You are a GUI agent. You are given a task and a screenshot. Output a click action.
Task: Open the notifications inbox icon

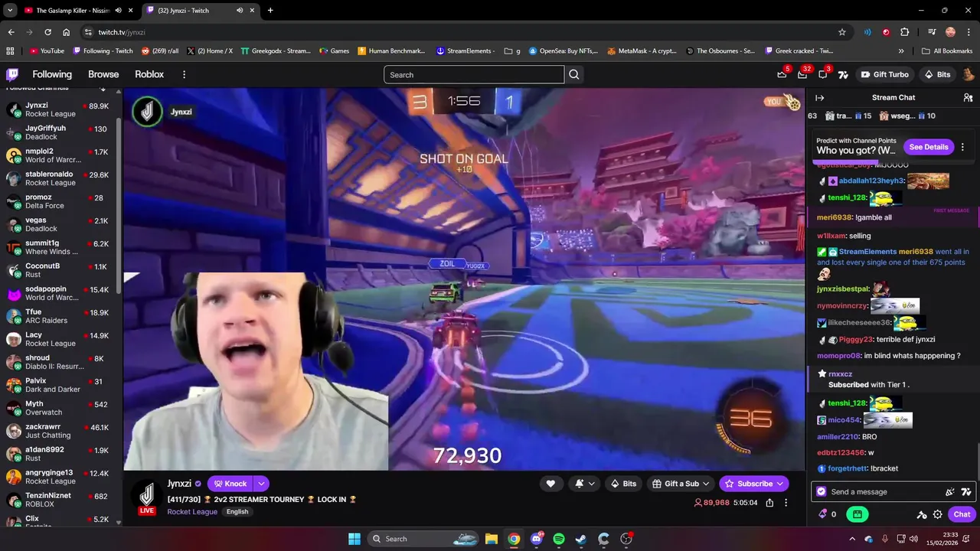pyautogui.click(x=802, y=74)
